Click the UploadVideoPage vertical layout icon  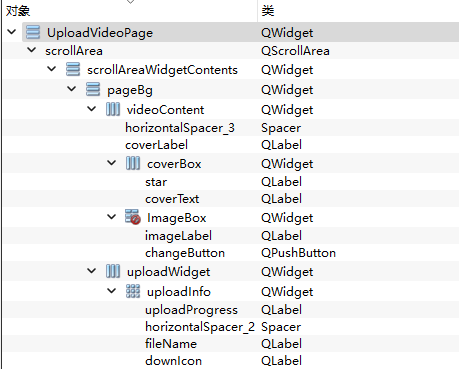[x=33, y=32]
